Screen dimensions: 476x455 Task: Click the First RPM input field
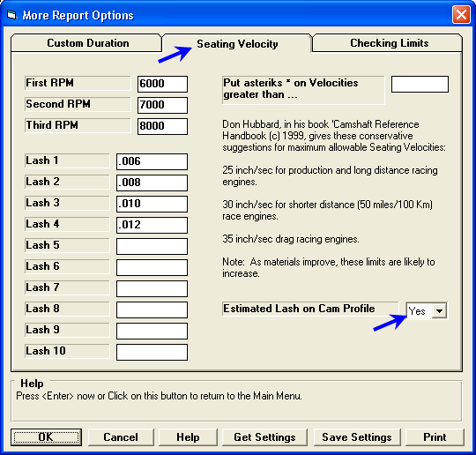[x=162, y=84]
